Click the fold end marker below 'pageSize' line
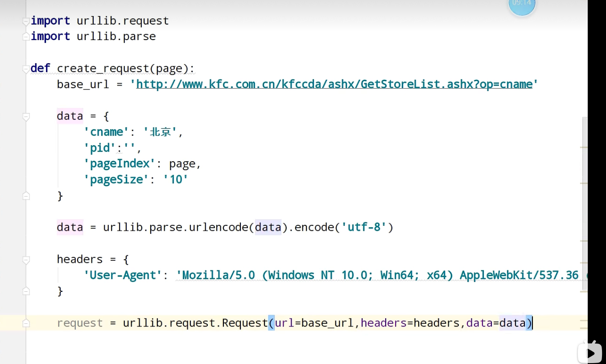 (26, 196)
